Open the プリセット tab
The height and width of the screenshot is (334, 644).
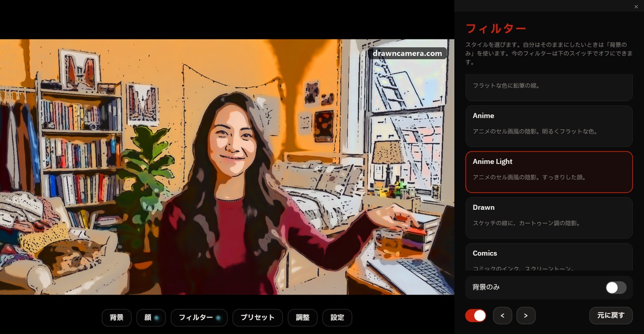coord(258,317)
